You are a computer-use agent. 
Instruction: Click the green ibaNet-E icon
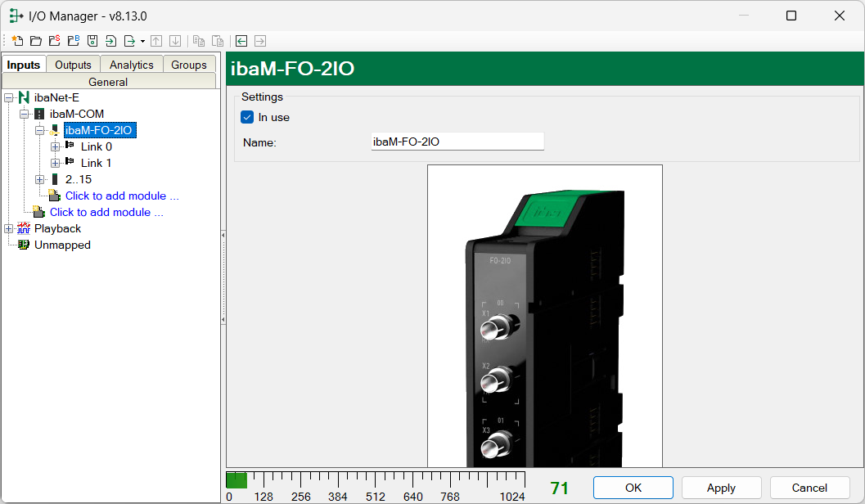[24, 97]
